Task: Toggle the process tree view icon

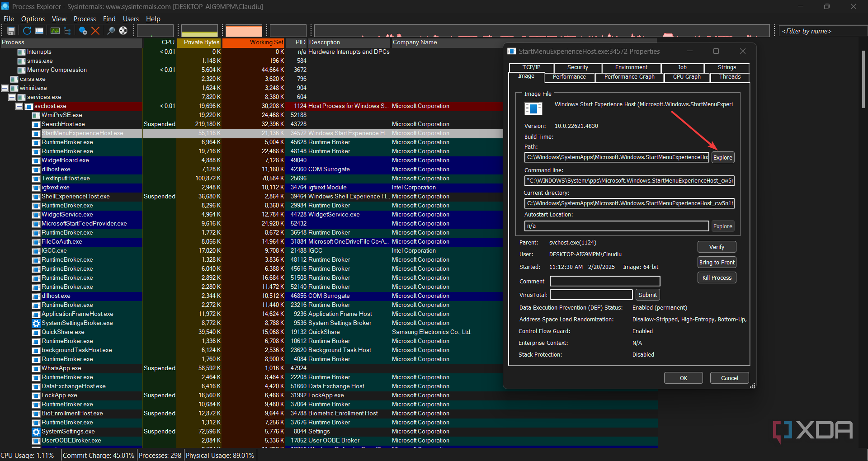Action: tap(68, 31)
